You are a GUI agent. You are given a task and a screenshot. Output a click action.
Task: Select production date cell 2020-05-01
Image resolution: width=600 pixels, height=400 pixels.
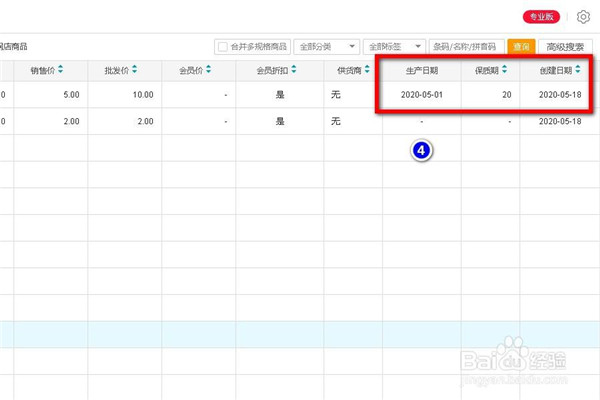tap(421, 95)
